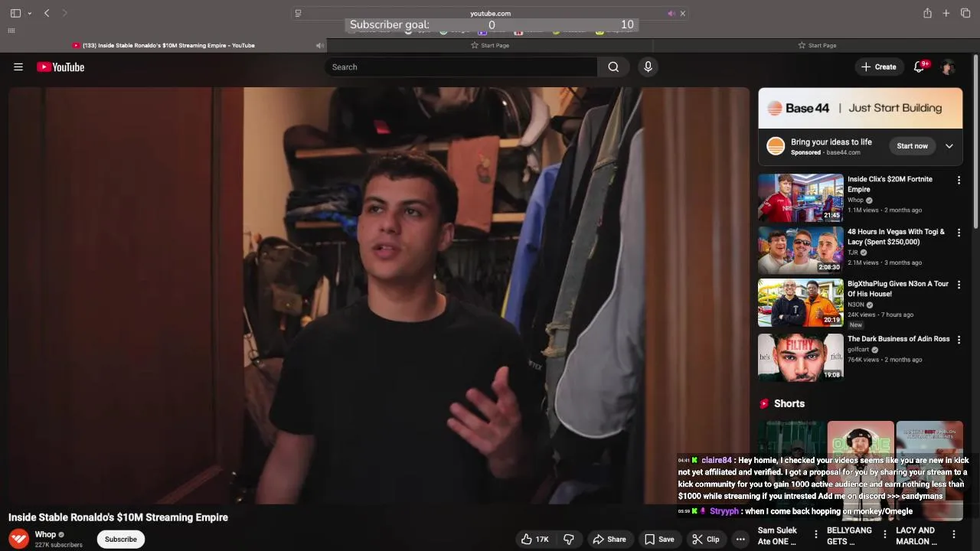The height and width of the screenshot is (551, 980).
Task: Open Safari sidebar dropdown arrow
Action: [30, 13]
